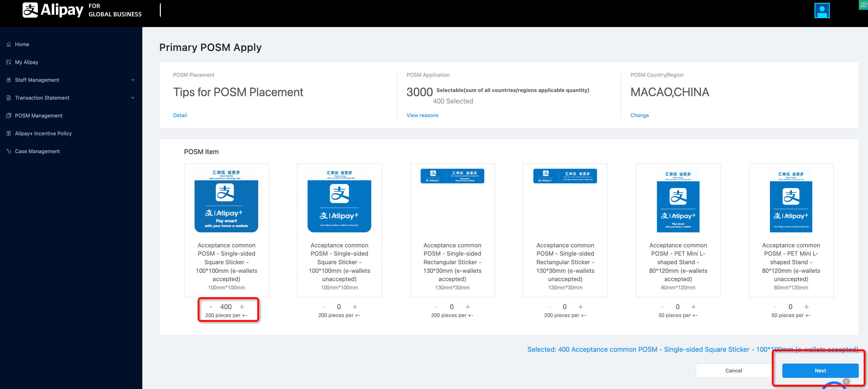Viewport: 868px width, 389px height.
Task: Click the Staff Management people icon
Action: coord(8,80)
